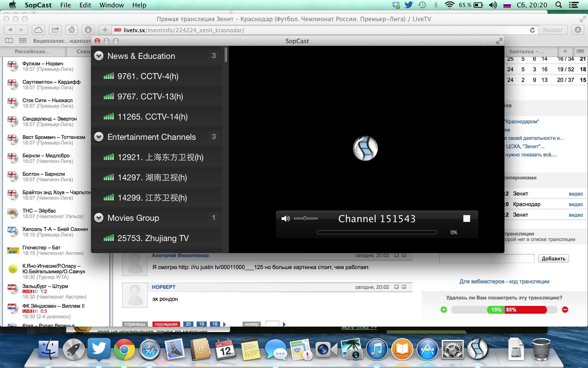The width and height of the screenshot is (588, 368).
Task: Select channel 25753. Zhujiang TV
Action: click(x=156, y=238)
